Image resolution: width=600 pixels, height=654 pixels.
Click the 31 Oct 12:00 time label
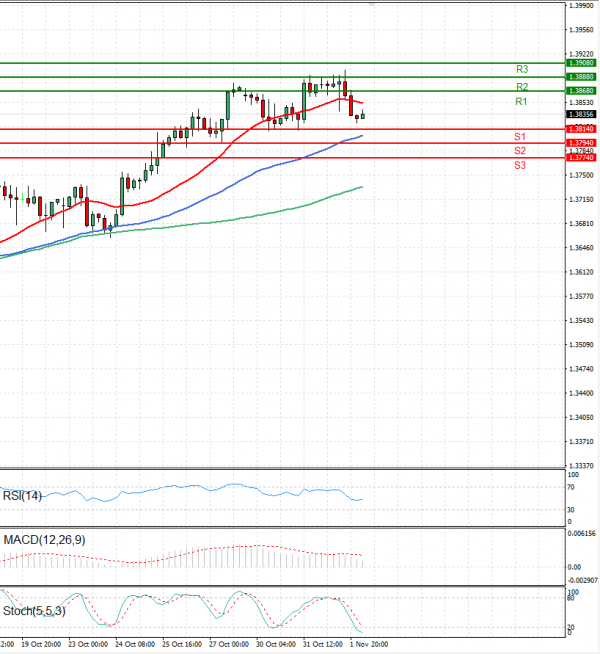click(323, 644)
